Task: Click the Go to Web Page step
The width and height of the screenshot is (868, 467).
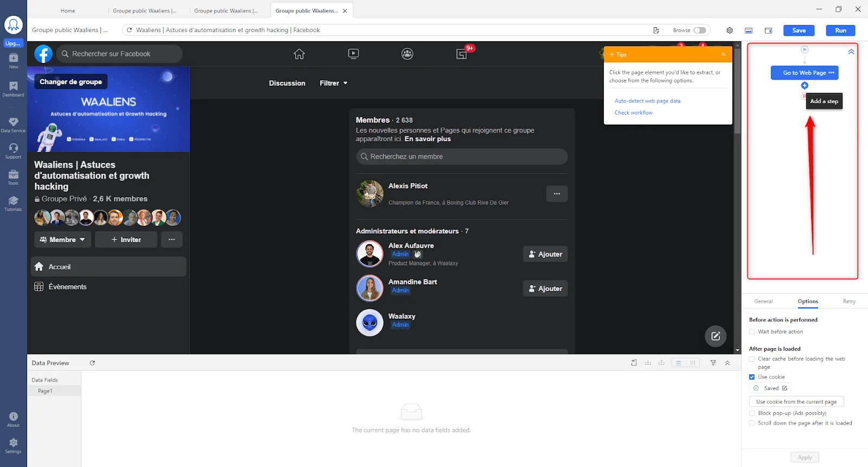Action: coord(805,73)
